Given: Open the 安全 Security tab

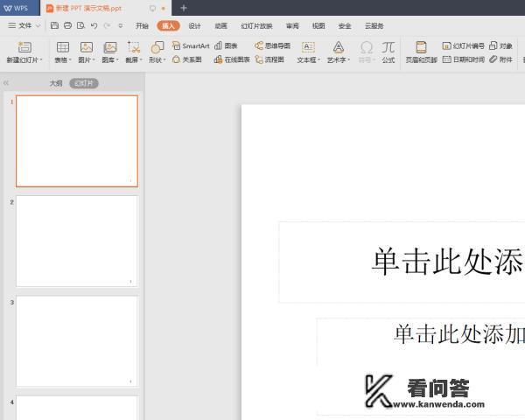Looking at the screenshot, I should pyautogui.click(x=345, y=25).
